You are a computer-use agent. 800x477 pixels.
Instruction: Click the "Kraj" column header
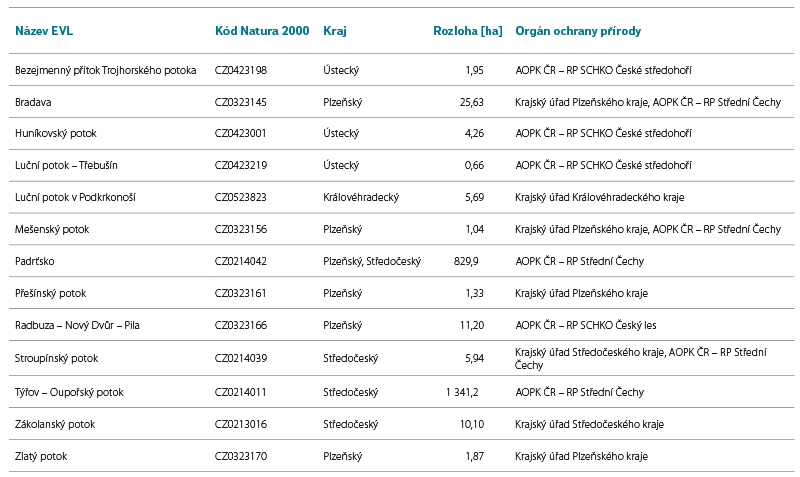(x=334, y=31)
